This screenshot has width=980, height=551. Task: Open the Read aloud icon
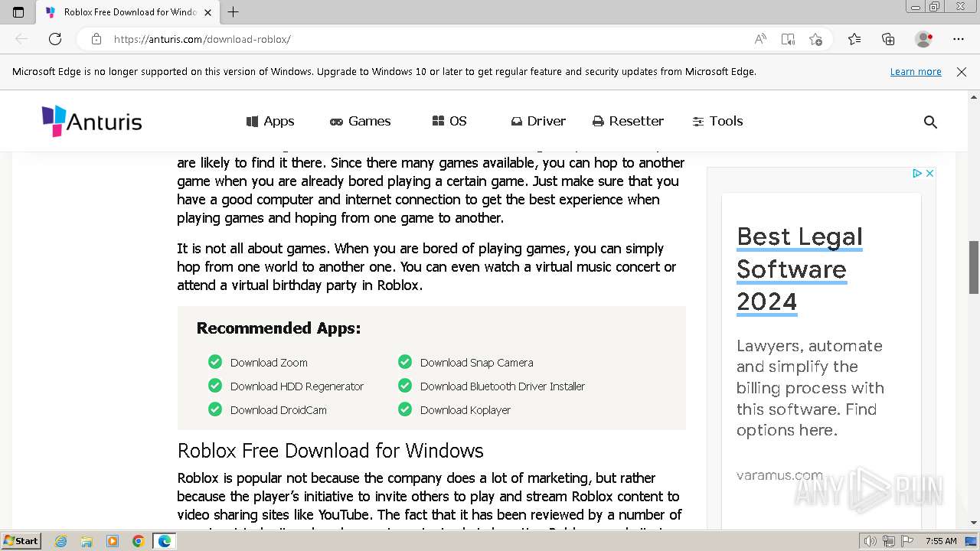pyautogui.click(x=760, y=39)
